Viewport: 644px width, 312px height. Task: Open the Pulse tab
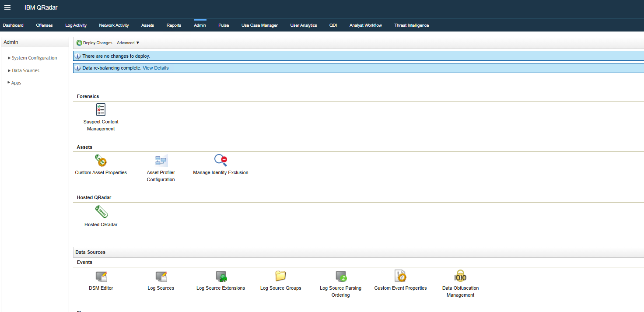[x=224, y=25]
